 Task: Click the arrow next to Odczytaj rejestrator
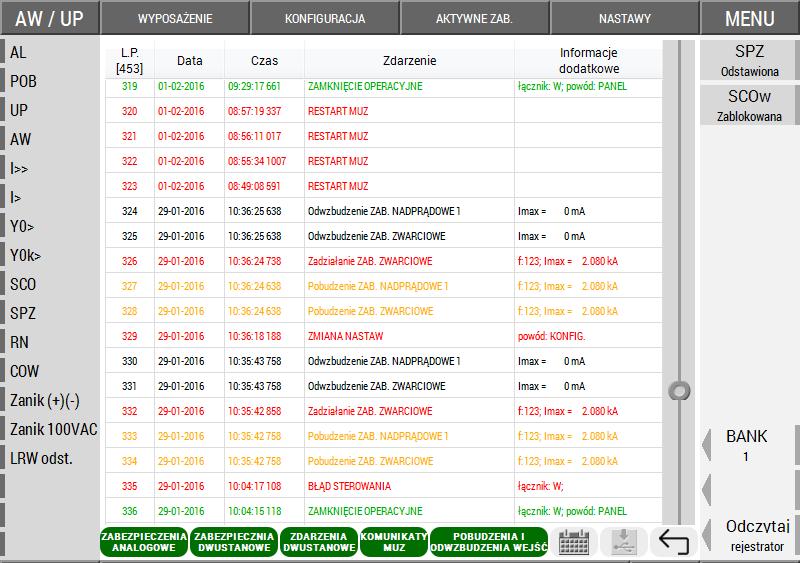(x=707, y=535)
